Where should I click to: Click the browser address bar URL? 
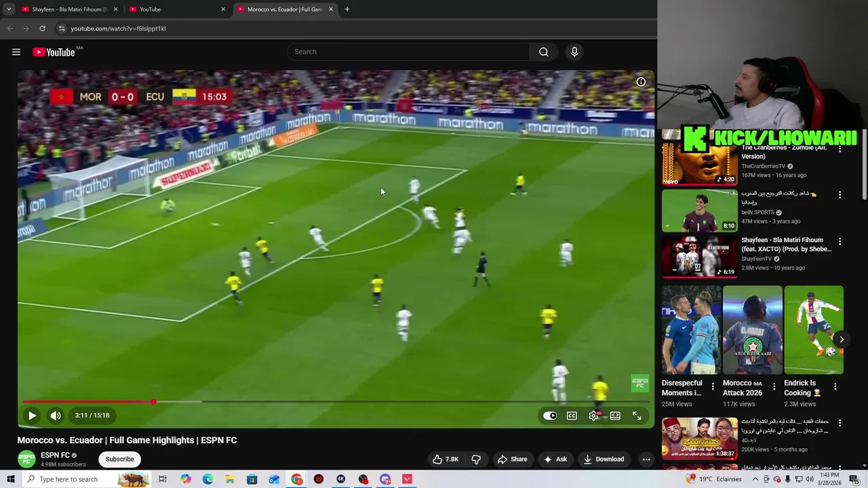[118, 28]
